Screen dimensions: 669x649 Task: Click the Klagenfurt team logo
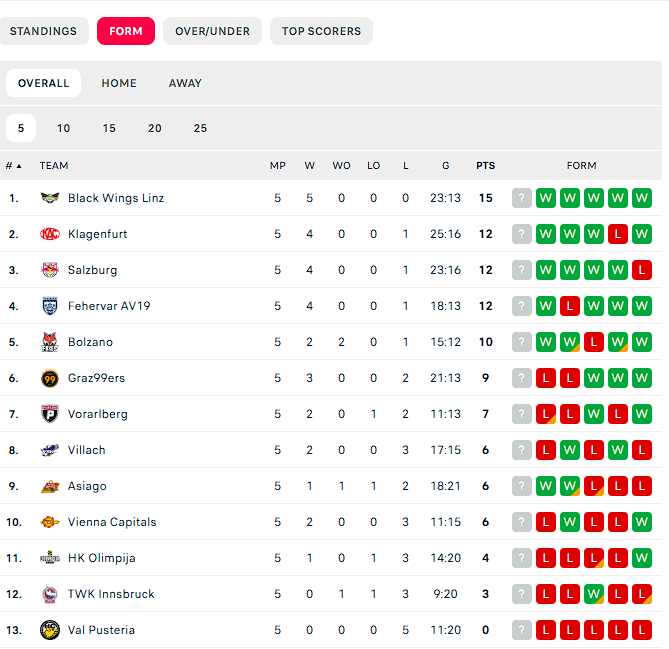[x=50, y=234]
